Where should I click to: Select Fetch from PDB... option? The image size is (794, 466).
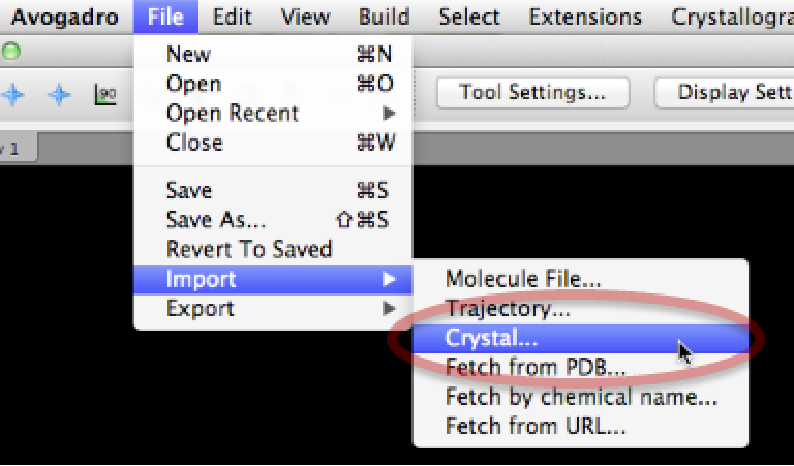(535, 367)
